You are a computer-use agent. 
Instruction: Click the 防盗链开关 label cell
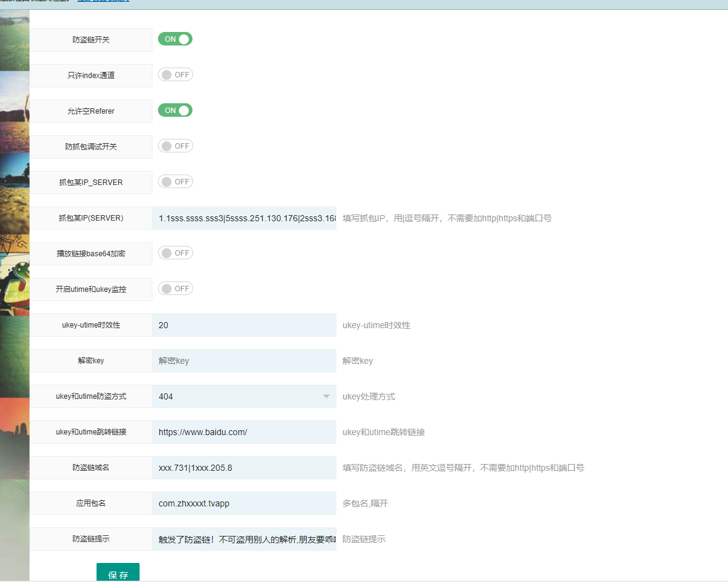[91, 40]
